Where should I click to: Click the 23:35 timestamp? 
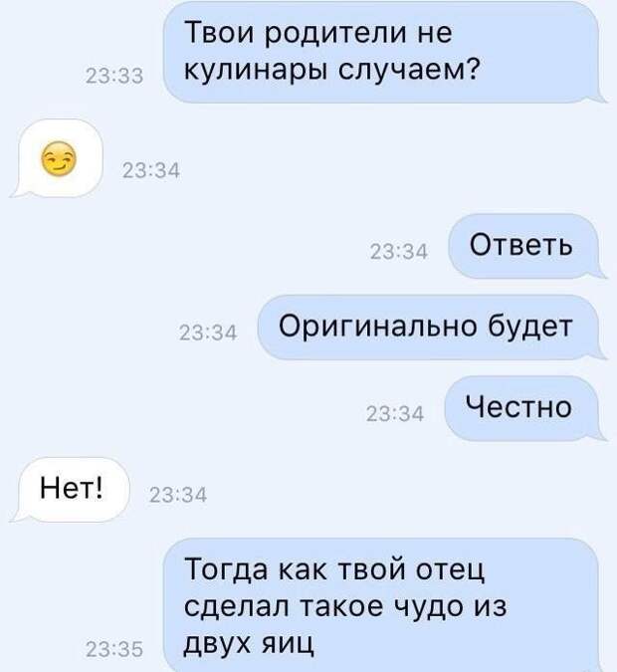[114, 650]
